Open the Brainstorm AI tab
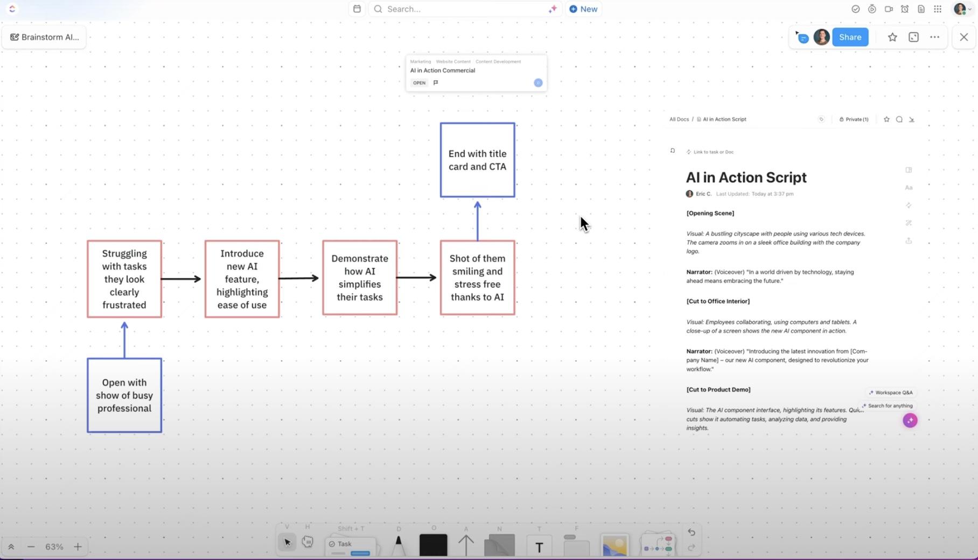This screenshot has width=978, height=560. [44, 37]
